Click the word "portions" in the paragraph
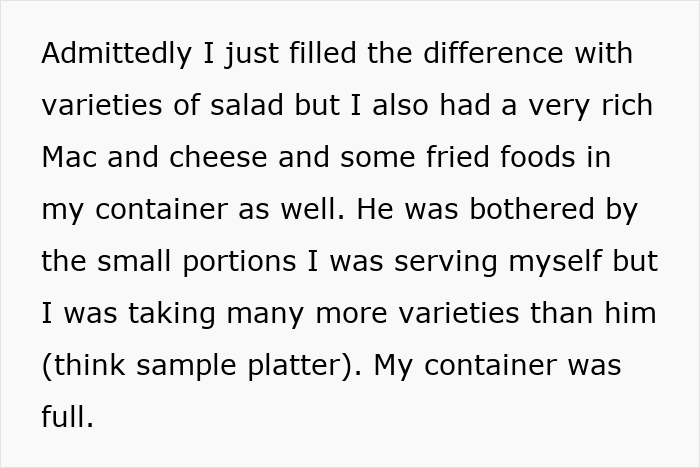700x468 pixels. point(239,262)
